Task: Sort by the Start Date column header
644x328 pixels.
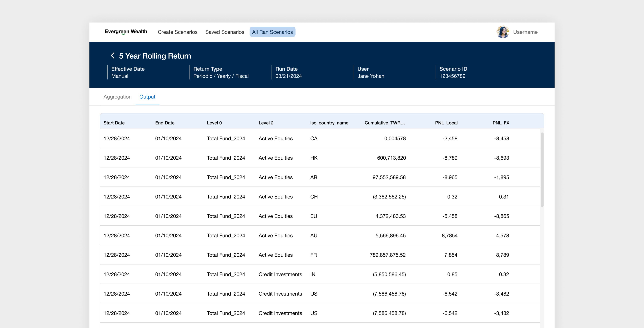Action: pos(114,123)
